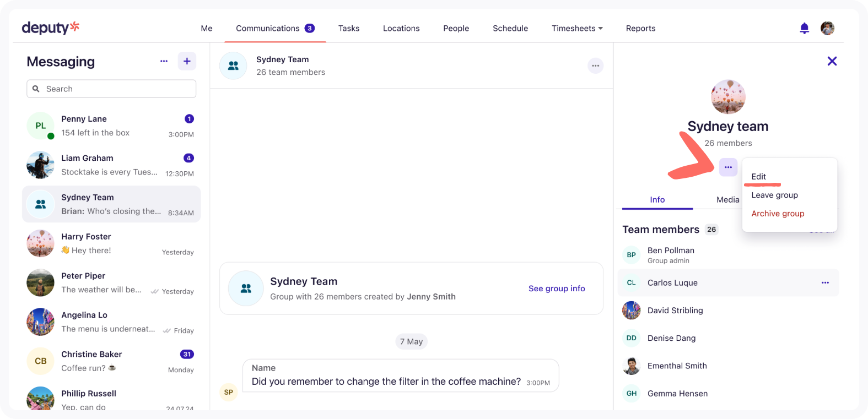Click the notifications bell icon
The width and height of the screenshot is (868, 419).
pos(804,28)
